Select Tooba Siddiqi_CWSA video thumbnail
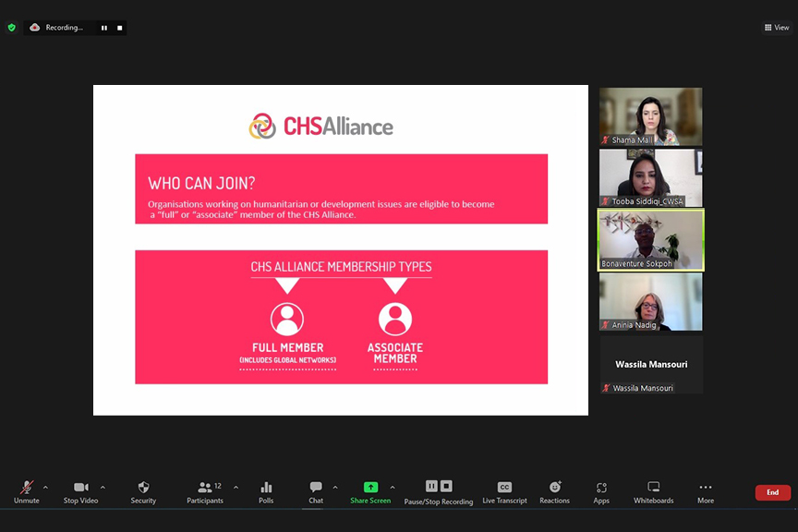The height and width of the screenshot is (532, 798). coord(651,178)
